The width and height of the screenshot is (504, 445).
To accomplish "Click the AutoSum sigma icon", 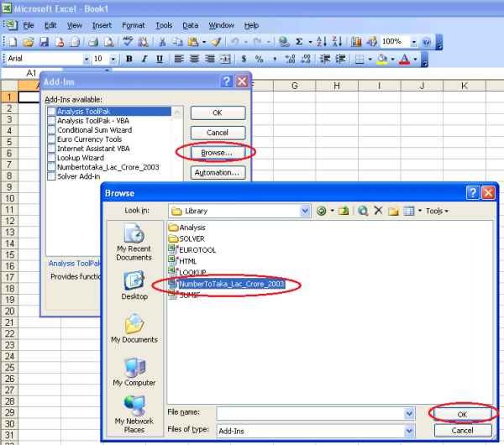I will [299, 42].
